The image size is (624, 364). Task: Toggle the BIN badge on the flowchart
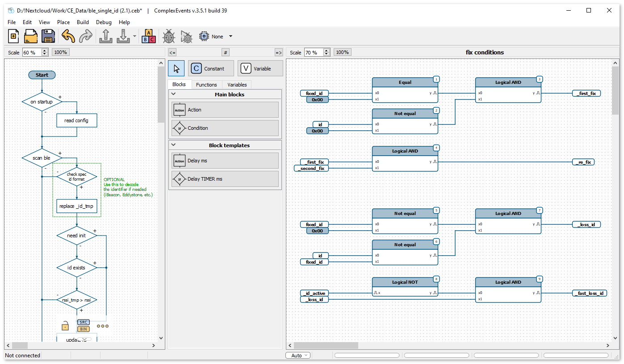83,329
